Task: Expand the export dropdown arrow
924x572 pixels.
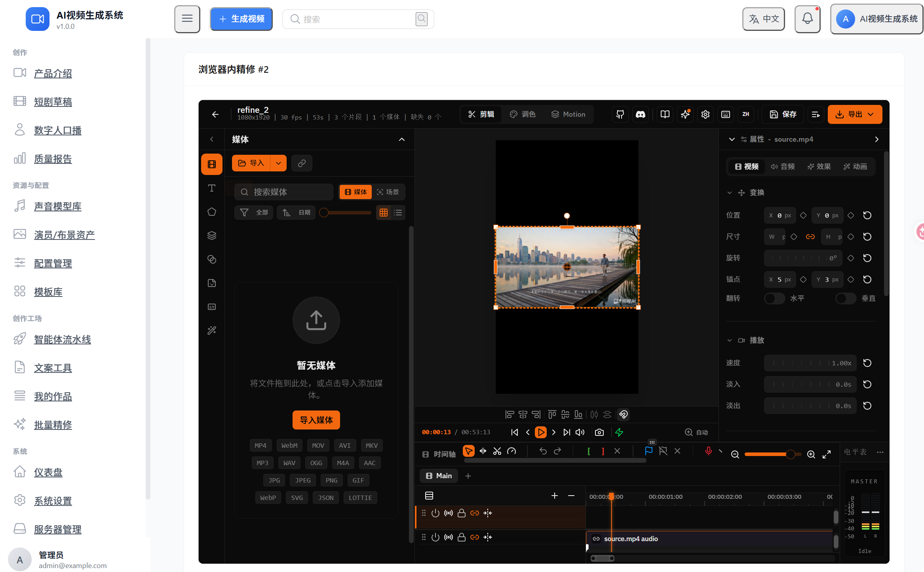Action: coord(871,114)
